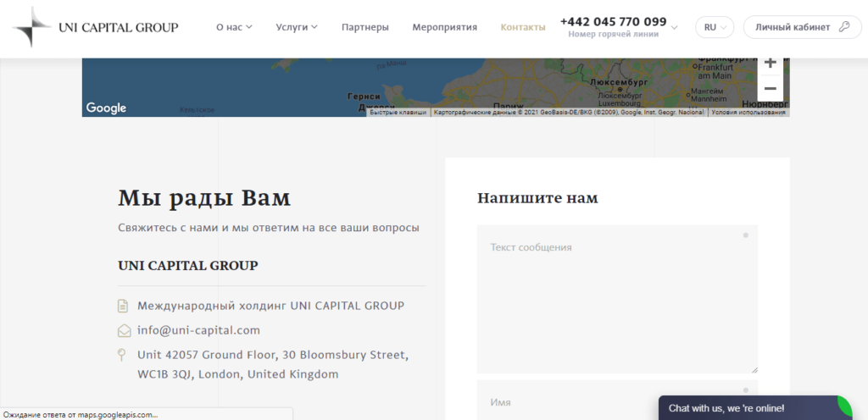Viewport: 868px width, 420px height.
Task: Click the Картографические данные map attribution text
Action: [569, 112]
